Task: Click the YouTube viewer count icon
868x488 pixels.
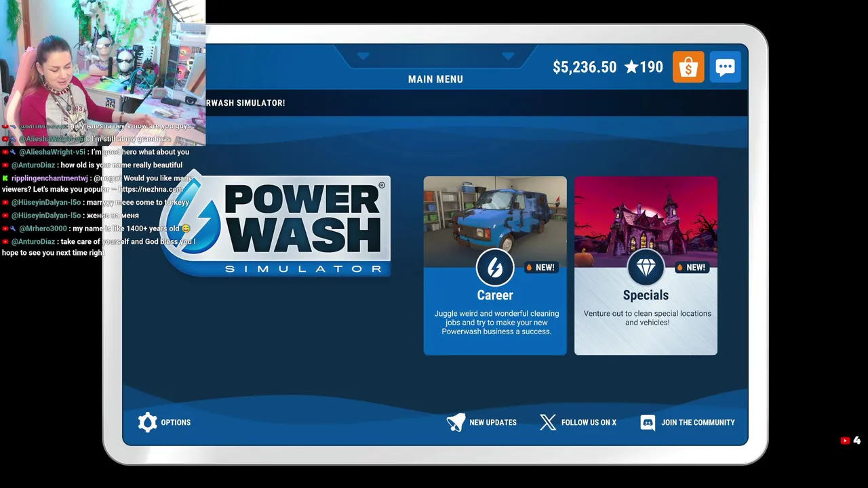Action: [845, 441]
